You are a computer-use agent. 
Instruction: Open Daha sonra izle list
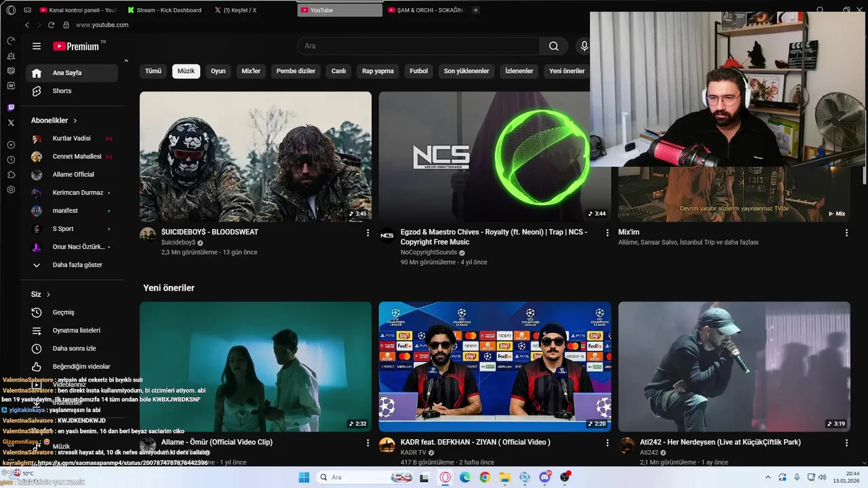pyautogui.click(x=72, y=348)
